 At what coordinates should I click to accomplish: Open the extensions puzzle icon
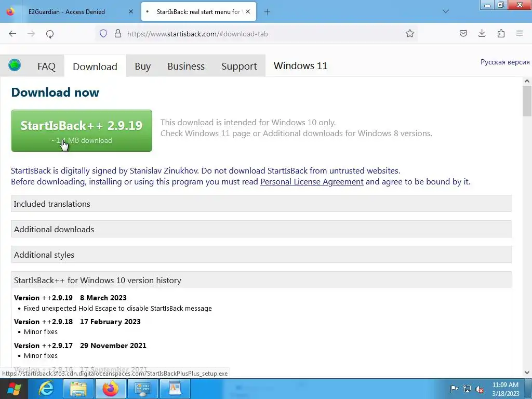[501, 33]
